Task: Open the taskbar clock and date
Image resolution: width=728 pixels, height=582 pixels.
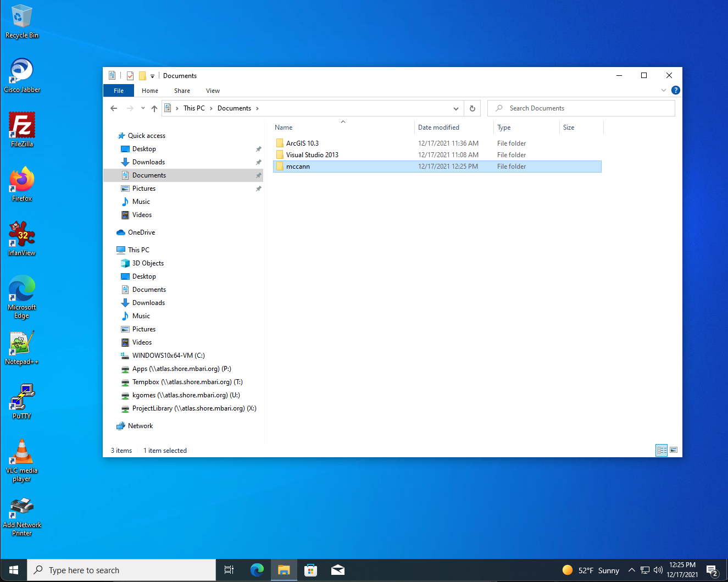Action: pos(682,570)
